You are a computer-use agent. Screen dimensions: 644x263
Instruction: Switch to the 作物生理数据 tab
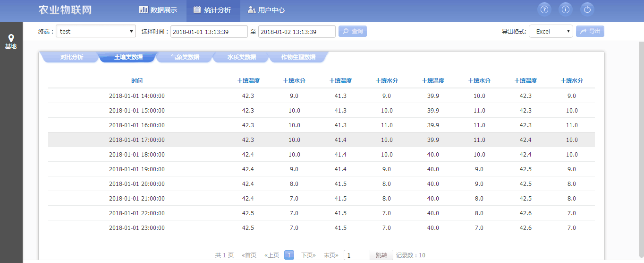coord(298,57)
